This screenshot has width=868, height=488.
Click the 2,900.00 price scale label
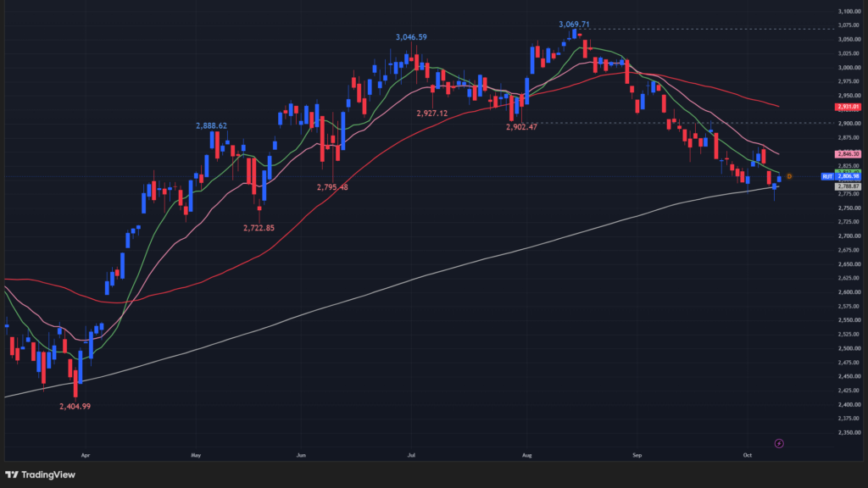[849, 124]
